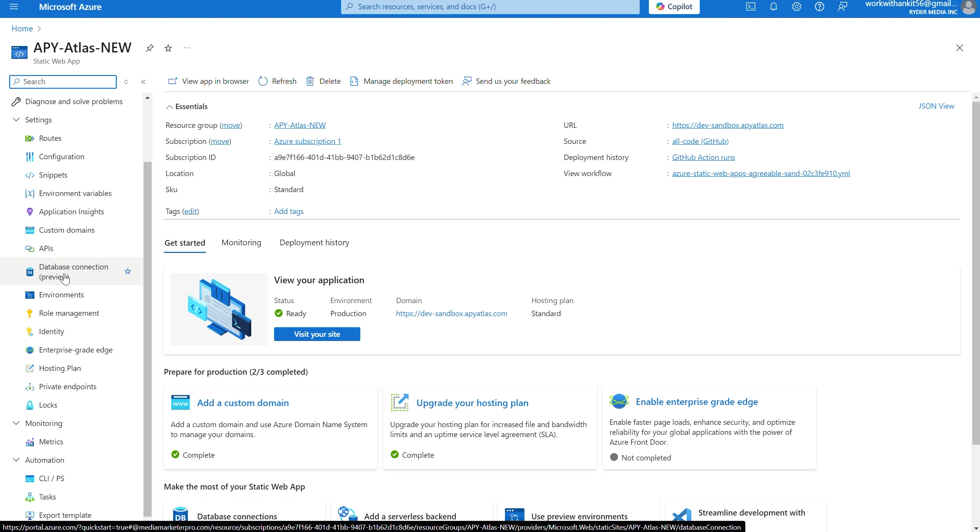This screenshot has width=980, height=532.
Task: Open Manage deployment token
Action: [x=401, y=81]
